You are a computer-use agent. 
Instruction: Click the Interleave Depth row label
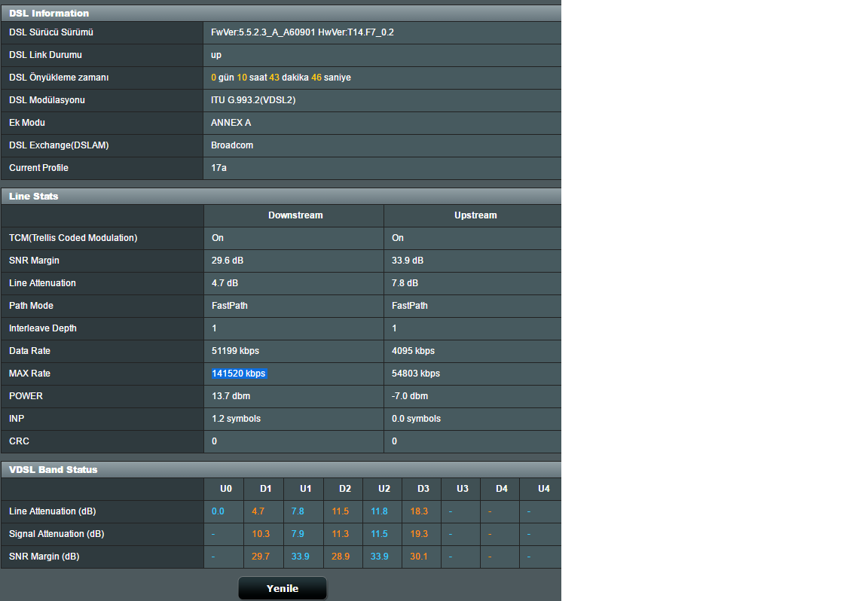[x=43, y=328]
